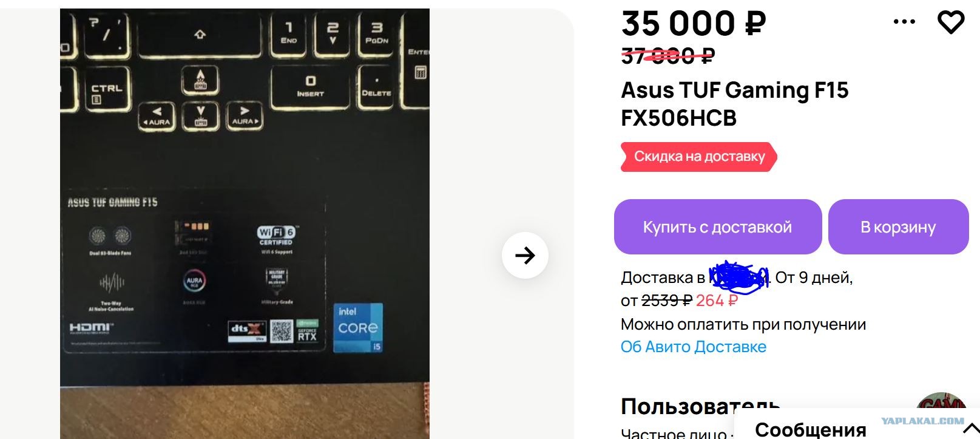This screenshot has width=980, height=439.
Task: Open the three-dot more options menu
Action: coord(904,22)
